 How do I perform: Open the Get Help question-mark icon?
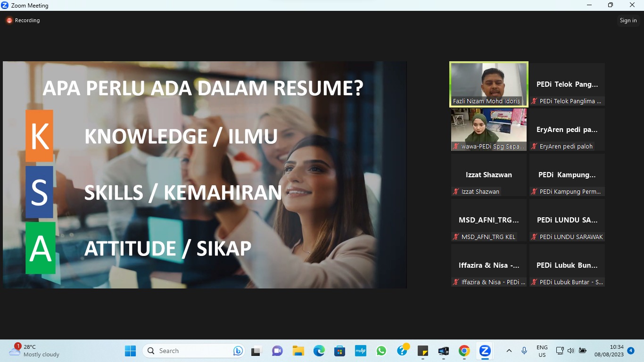coord(402,351)
